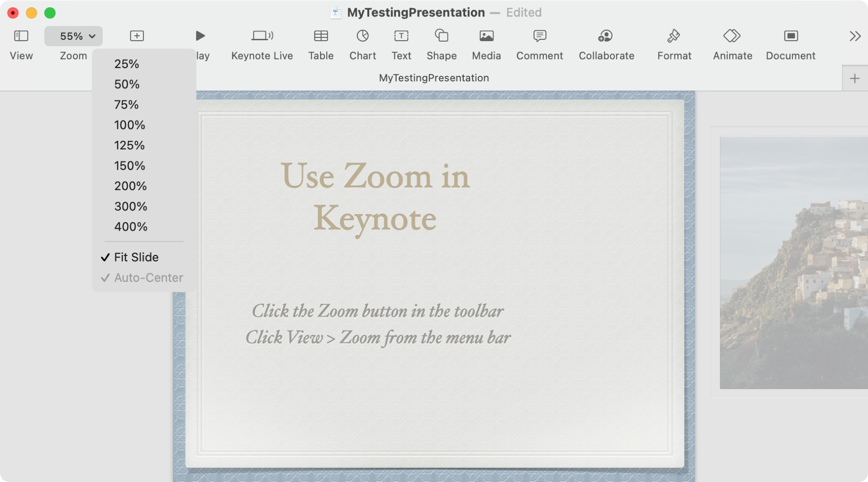
Task: Show the Format inspector
Action: (x=674, y=36)
